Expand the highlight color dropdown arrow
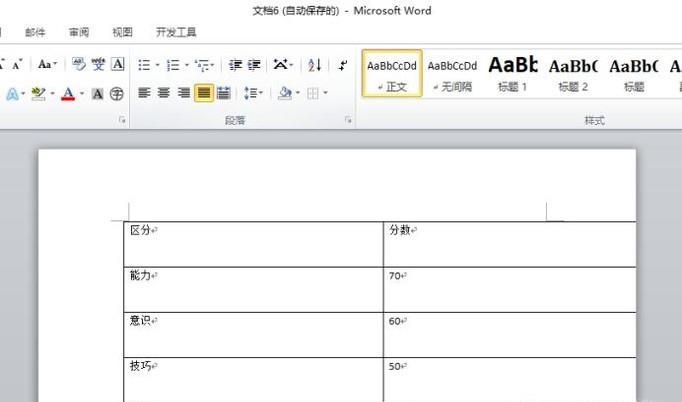The image size is (682, 402). pos(52,93)
